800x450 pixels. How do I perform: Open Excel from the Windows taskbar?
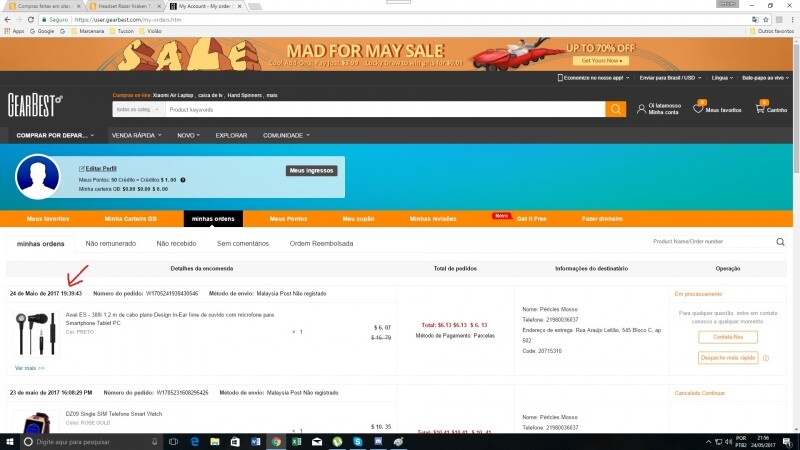coord(296,441)
